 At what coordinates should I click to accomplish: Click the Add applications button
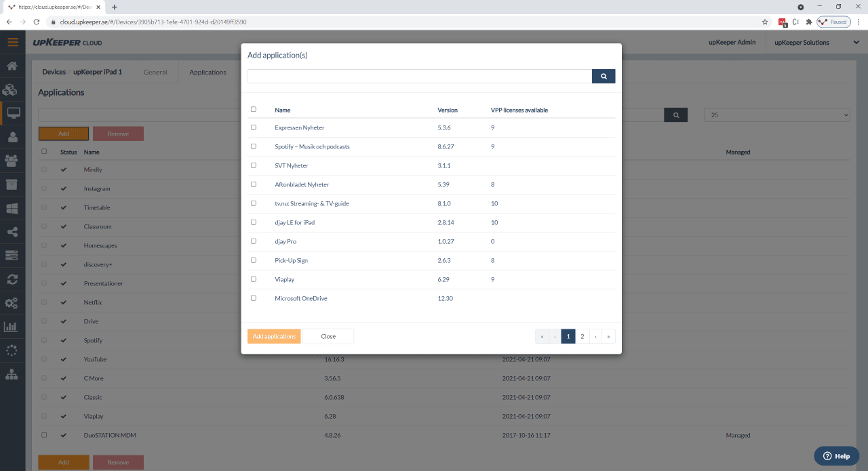tap(274, 336)
